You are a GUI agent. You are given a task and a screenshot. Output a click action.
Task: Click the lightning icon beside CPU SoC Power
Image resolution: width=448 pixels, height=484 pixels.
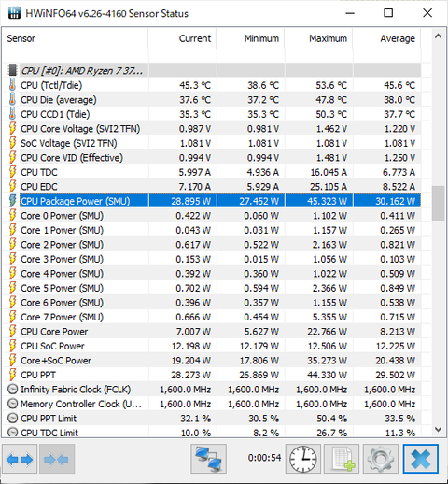(x=12, y=346)
